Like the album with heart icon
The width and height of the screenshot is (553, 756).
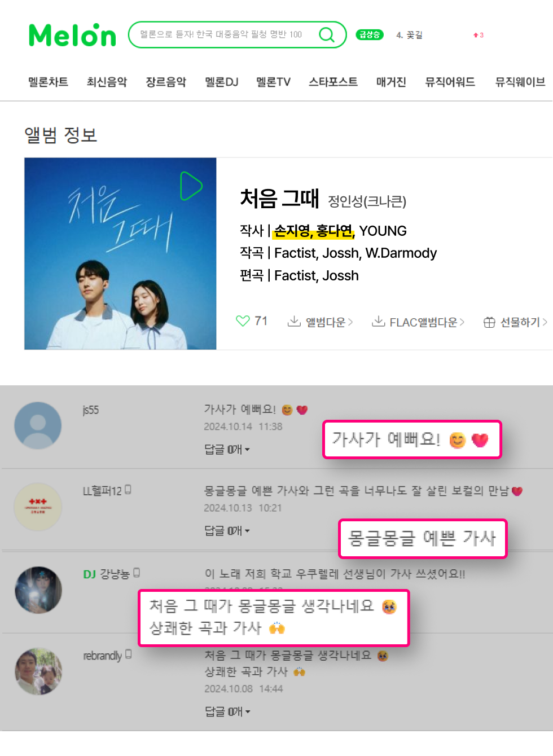[x=243, y=321]
